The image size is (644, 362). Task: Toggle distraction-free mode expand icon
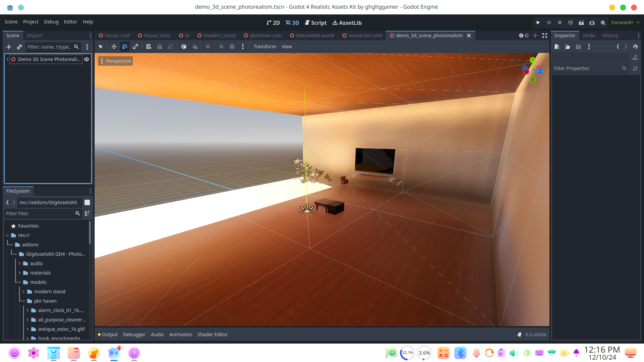click(x=545, y=36)
